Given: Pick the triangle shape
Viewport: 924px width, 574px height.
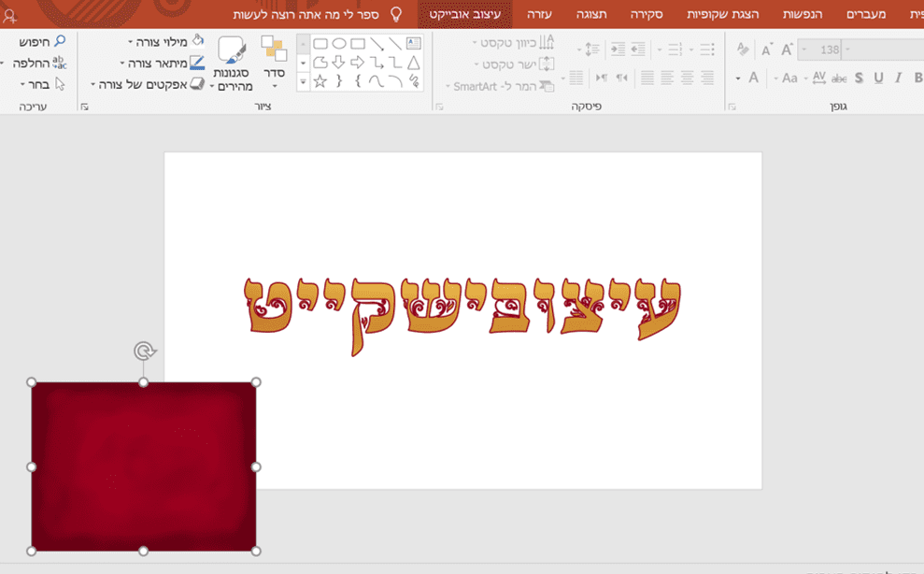Looking at the screenshot, I should (414, 62).
